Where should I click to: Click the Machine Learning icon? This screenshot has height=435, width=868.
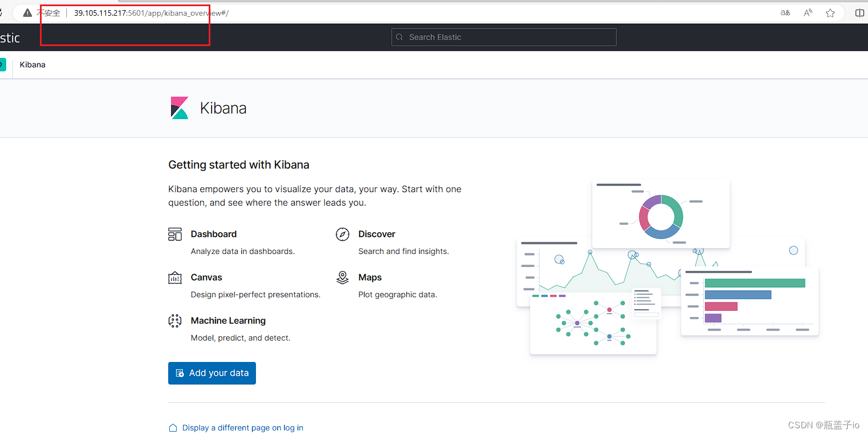coord(174,320)
